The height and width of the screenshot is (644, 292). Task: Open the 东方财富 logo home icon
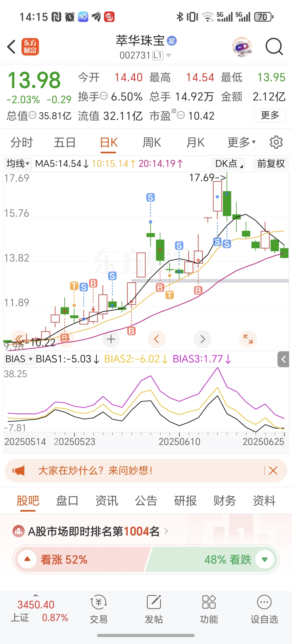pos(30,47)
